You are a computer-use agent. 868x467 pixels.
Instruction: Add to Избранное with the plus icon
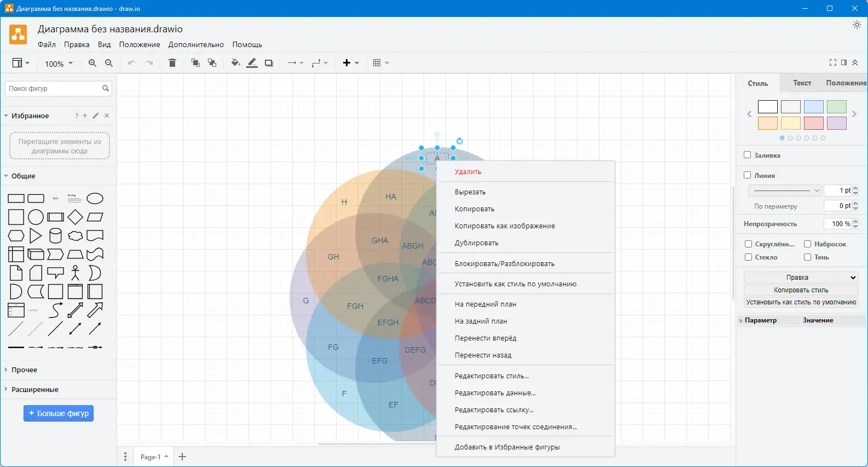(x=85, y=116)
